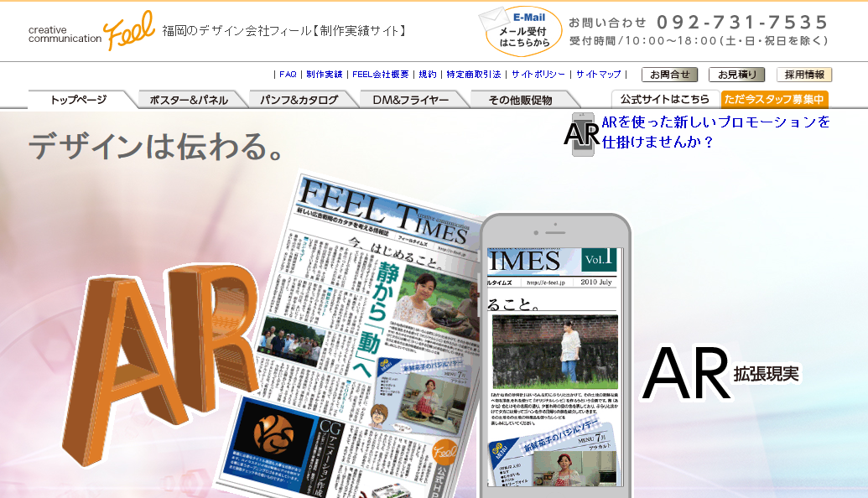Viewport: 868px width, 498px height.
Task: Click the 福岡のデザイン会社フィール site title
Action: click(x=284, y=31)
